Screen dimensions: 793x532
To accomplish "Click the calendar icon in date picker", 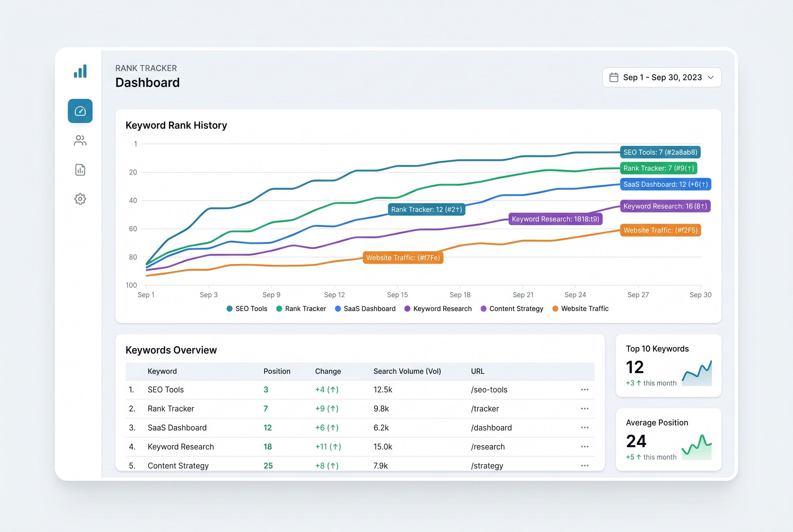I will (614, 77).
